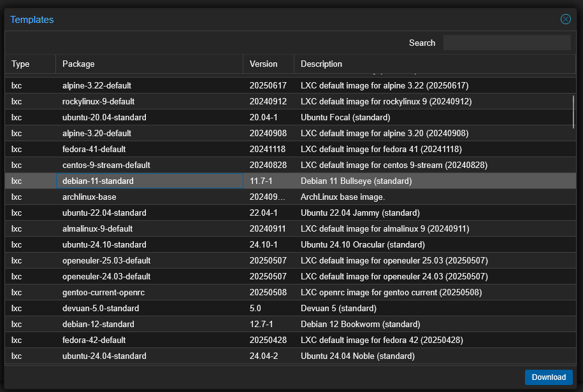Click truncated archlinux version 202409…

(x=268, y=197)
